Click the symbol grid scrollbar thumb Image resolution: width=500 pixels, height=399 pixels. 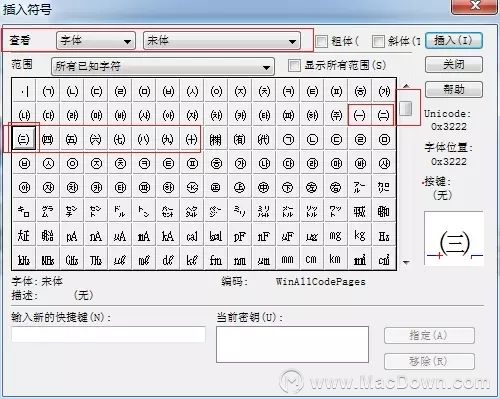click(x=406, y=108)
